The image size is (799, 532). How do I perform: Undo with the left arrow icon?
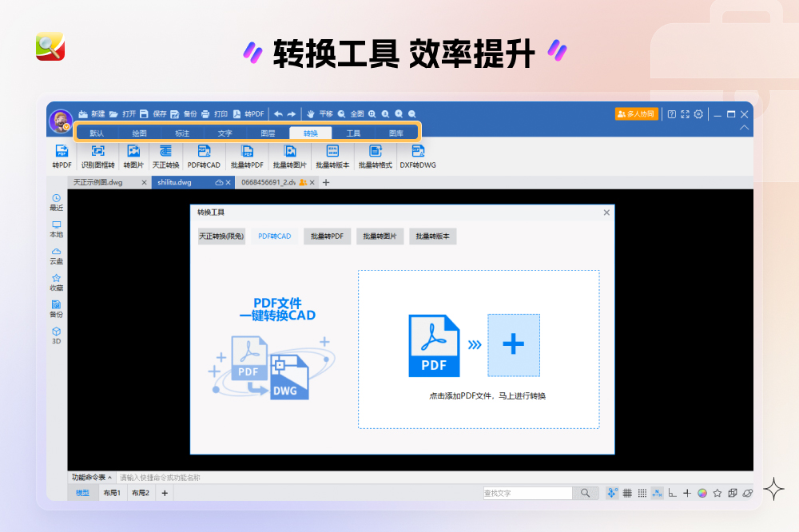click(278, 114)
